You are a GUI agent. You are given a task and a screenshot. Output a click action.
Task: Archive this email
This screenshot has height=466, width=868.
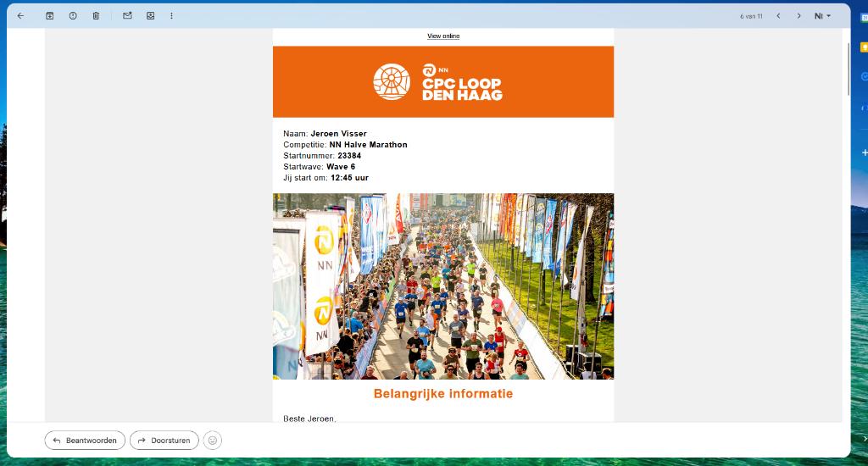tap(50, 16)
